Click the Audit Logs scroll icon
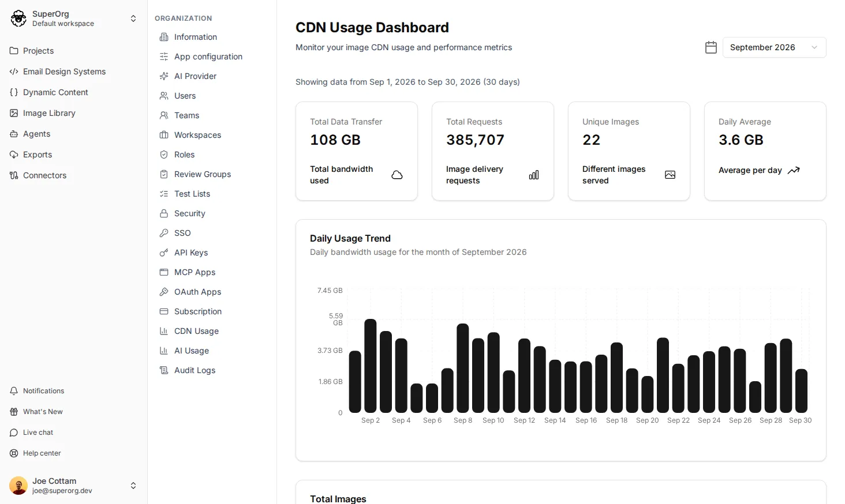The width and height of the screenshot is (845, 504). pyautogui.click(x=164, y=370)
